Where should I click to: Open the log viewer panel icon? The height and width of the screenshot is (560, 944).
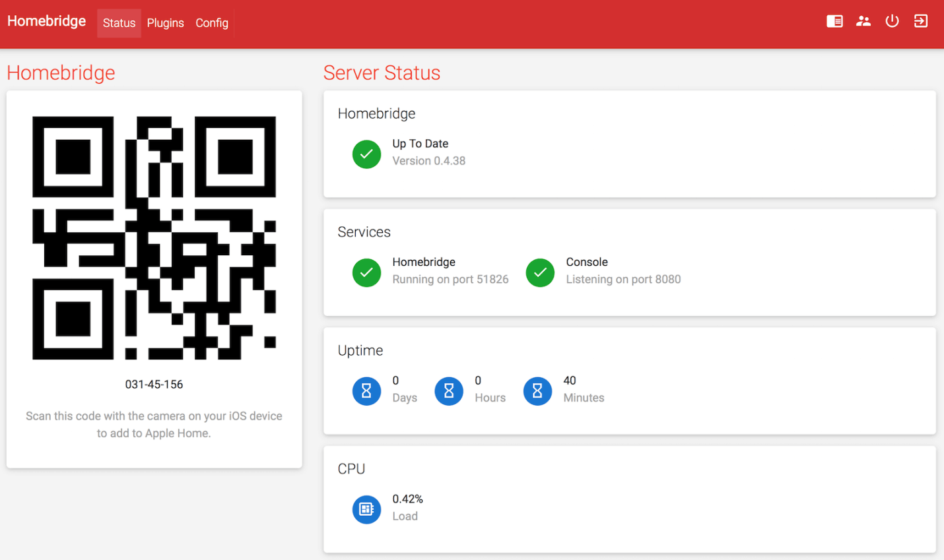[x=834, y=21]
